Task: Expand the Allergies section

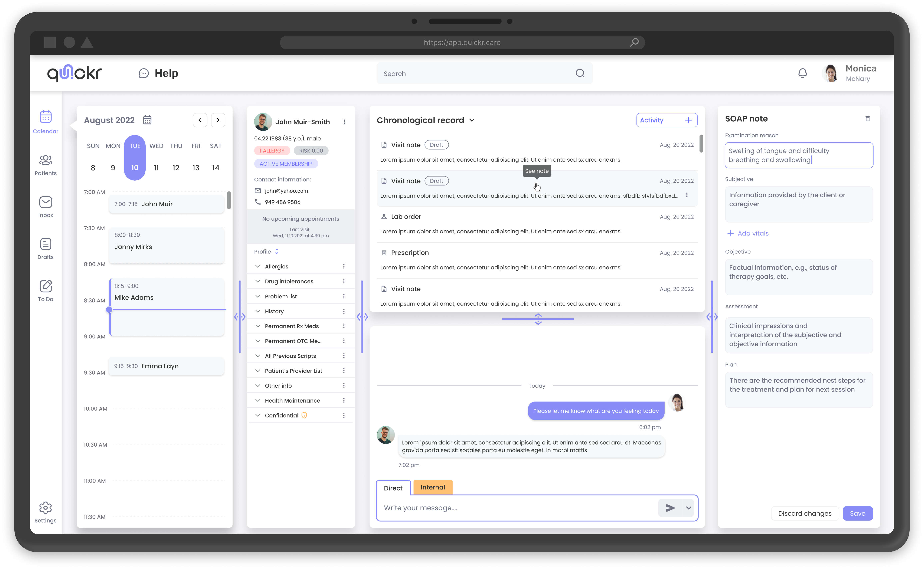Action: click(x=258, y=266)
